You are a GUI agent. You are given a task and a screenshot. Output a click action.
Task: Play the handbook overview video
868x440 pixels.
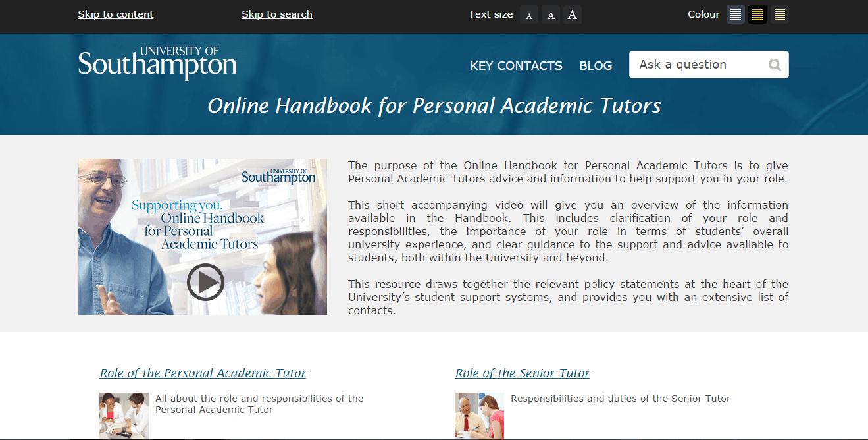pyautogui.click(x=205, y=282)
